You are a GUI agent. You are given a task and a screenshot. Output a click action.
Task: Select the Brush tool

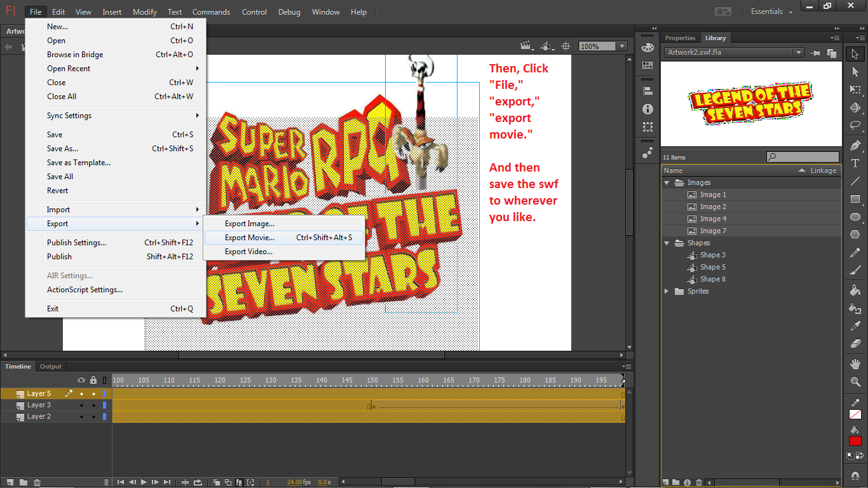[855, 270]
